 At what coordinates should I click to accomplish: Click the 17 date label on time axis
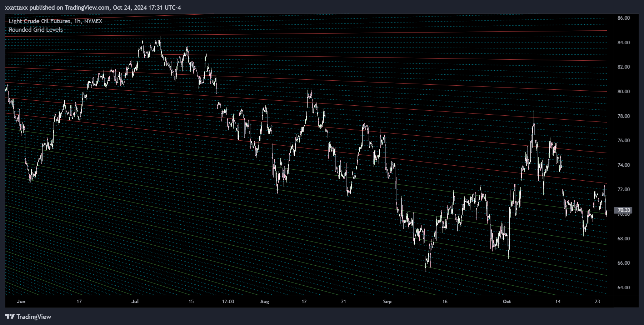(79, 301)
